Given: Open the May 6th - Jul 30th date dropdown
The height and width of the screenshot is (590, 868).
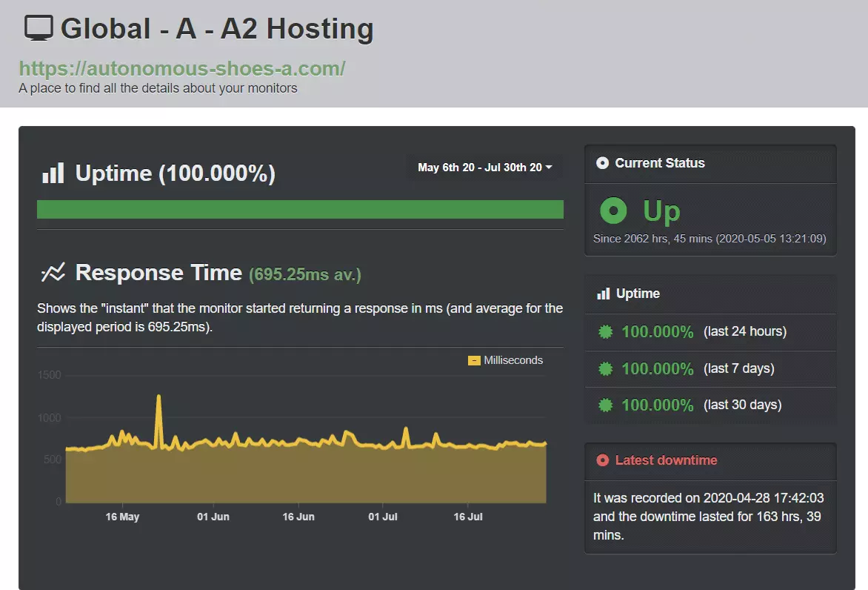Looking at the screenshot, I should coord(484,168).
